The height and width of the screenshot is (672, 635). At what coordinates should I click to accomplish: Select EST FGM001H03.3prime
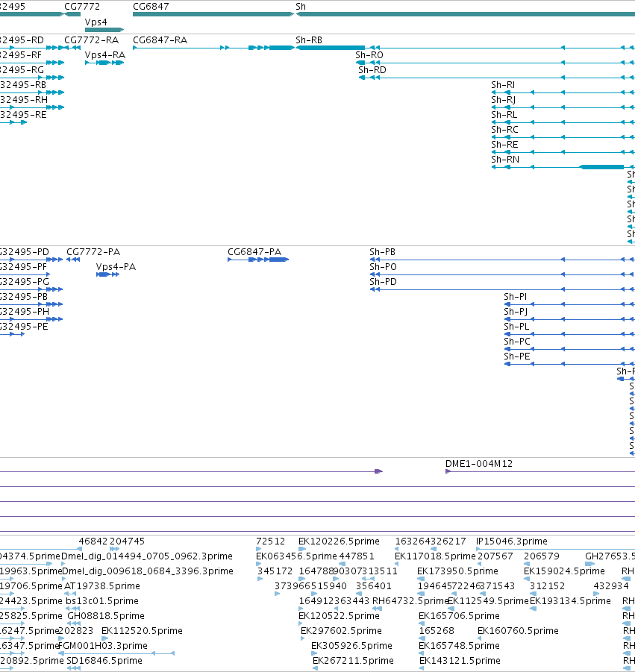click(103, 646)
